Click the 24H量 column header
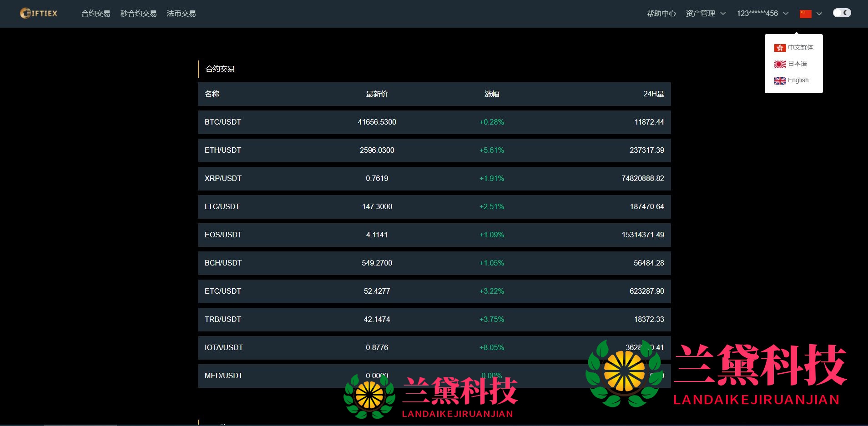Screen dimensions: 868x426 click(653, 94)
